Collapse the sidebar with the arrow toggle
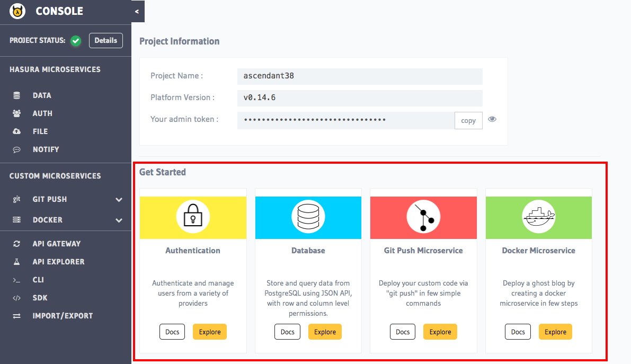This screenshot has height=364, width=631. (x=137, y=11)
